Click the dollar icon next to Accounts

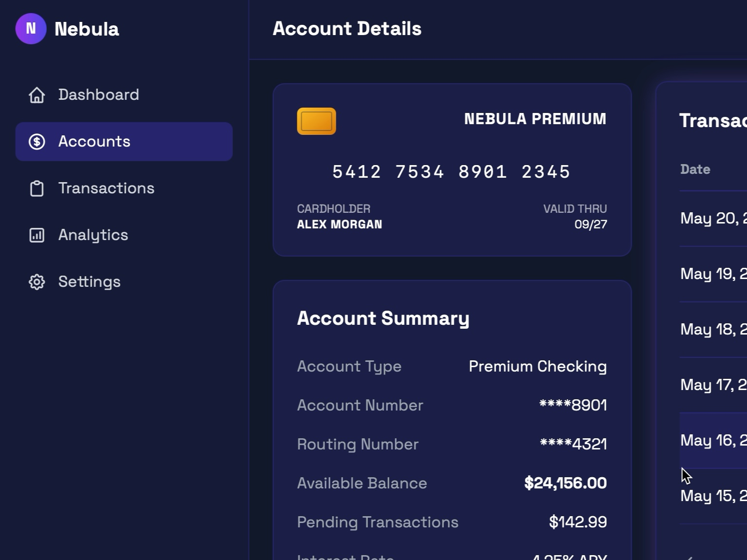(37, 142)
